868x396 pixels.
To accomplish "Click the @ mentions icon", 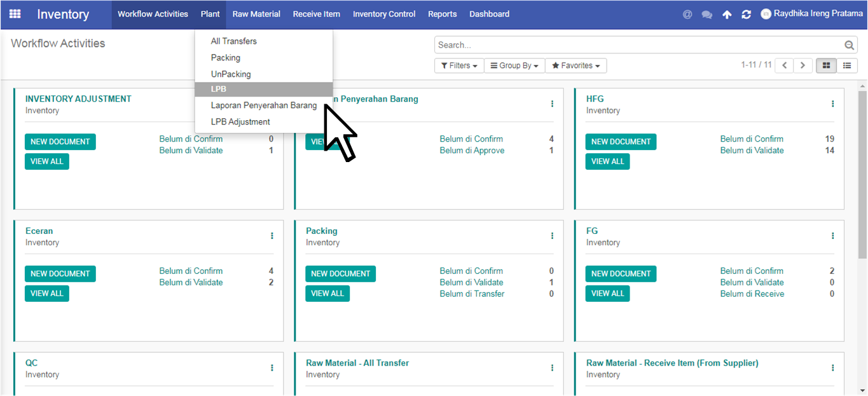I will coord(687,14).
